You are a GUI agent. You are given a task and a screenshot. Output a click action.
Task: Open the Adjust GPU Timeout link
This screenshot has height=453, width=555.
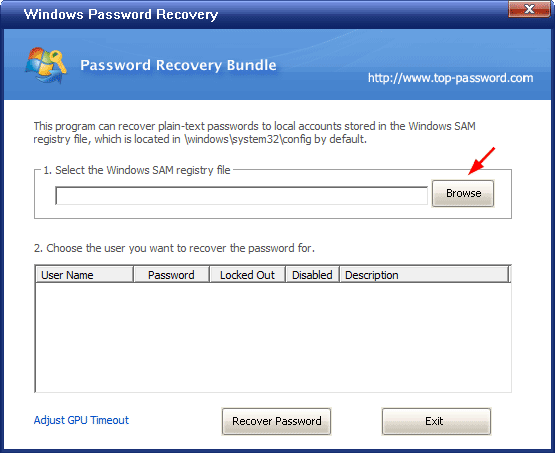[x=81, y=420]
